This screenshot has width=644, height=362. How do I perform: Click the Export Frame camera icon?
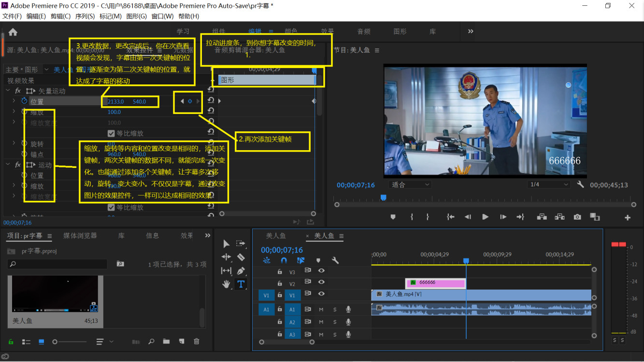point(577,217)
